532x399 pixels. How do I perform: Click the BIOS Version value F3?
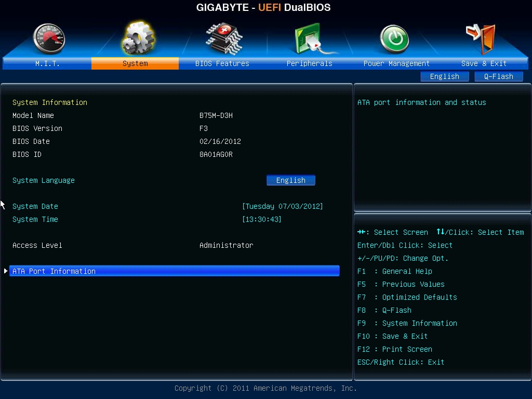click(204, 128)
